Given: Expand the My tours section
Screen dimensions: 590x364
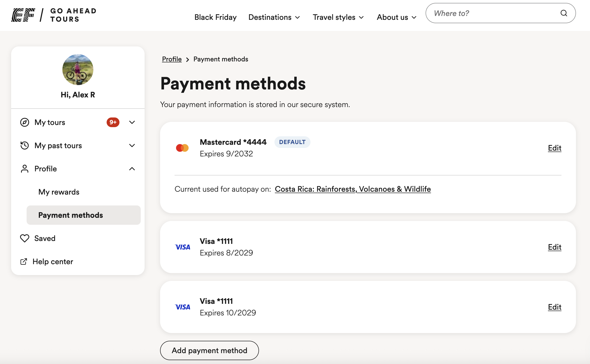Looking at the screenshot, I should coord(132,122).
